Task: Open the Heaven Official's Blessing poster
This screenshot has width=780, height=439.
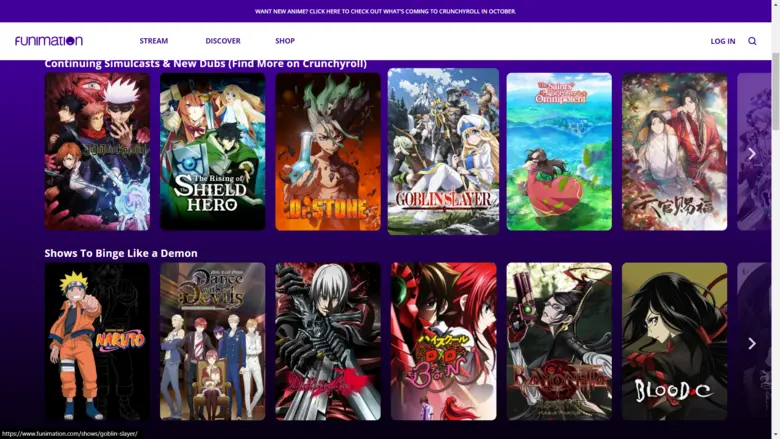Action: 675,152
